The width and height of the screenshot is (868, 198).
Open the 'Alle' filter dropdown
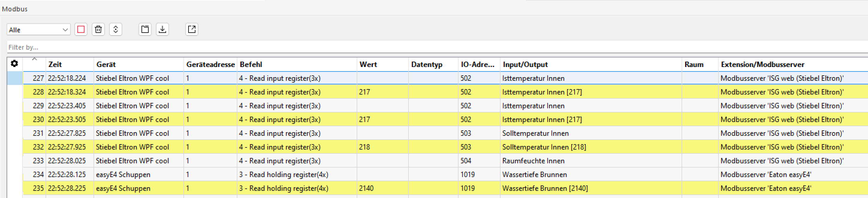(x=38, y=30)
